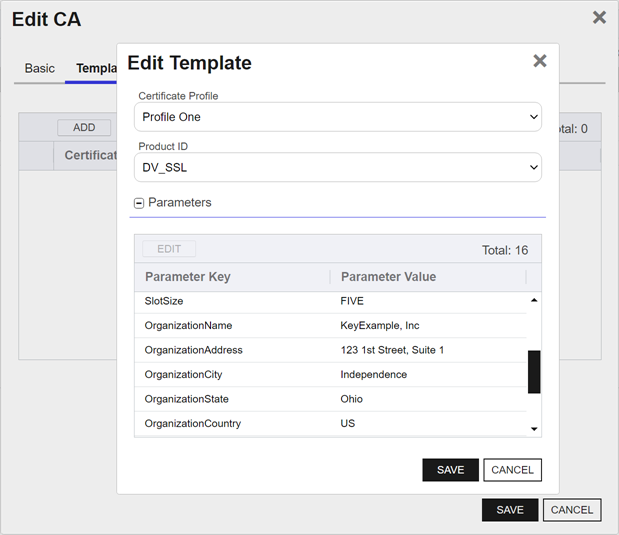The height and width of the screenshot is (535, 619).
Task: Click the scroll down arrow in parameters grid
Action: [534, 429]
